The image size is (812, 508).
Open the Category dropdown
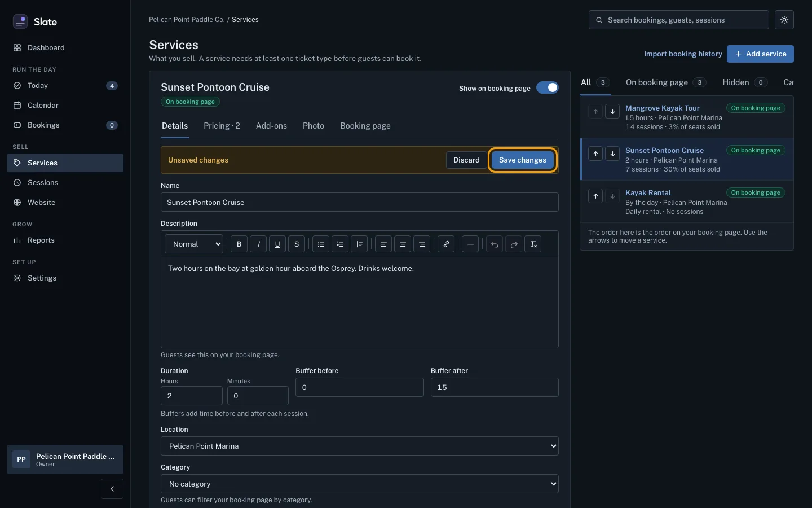(x=360, y=484)
